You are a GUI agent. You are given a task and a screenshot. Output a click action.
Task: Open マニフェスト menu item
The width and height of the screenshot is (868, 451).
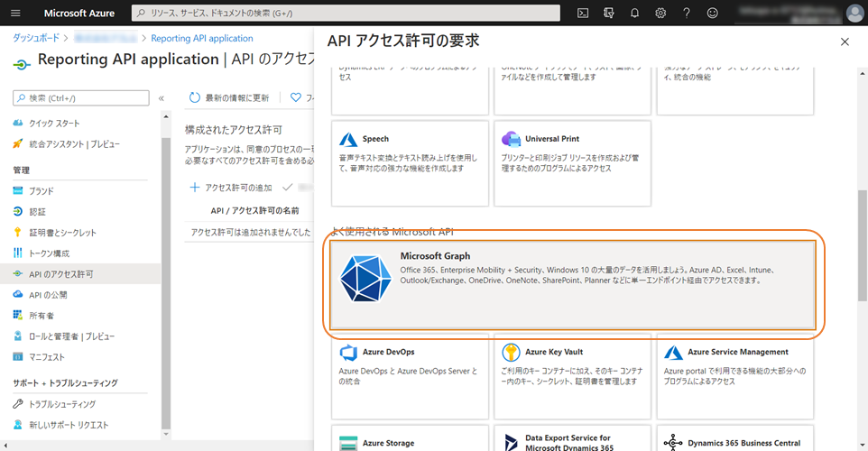tap(47, 357)
